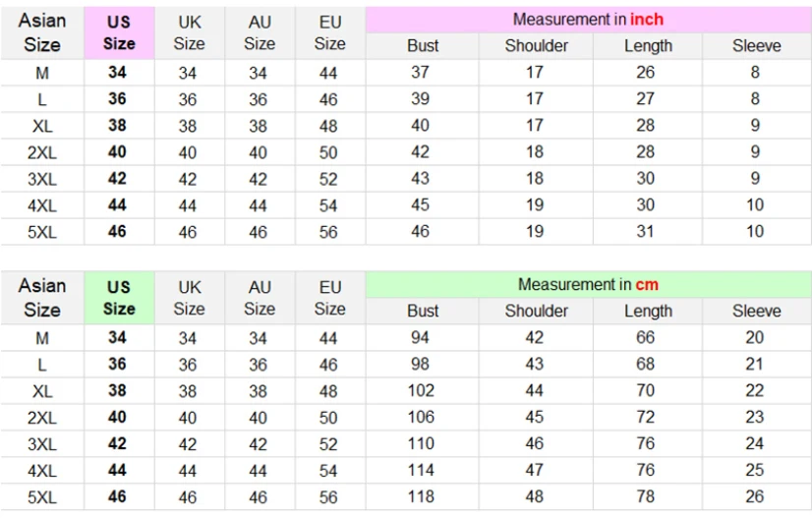812x518 pixels.
Task: Click EU Size header in top table
Action: pos(330,32)
